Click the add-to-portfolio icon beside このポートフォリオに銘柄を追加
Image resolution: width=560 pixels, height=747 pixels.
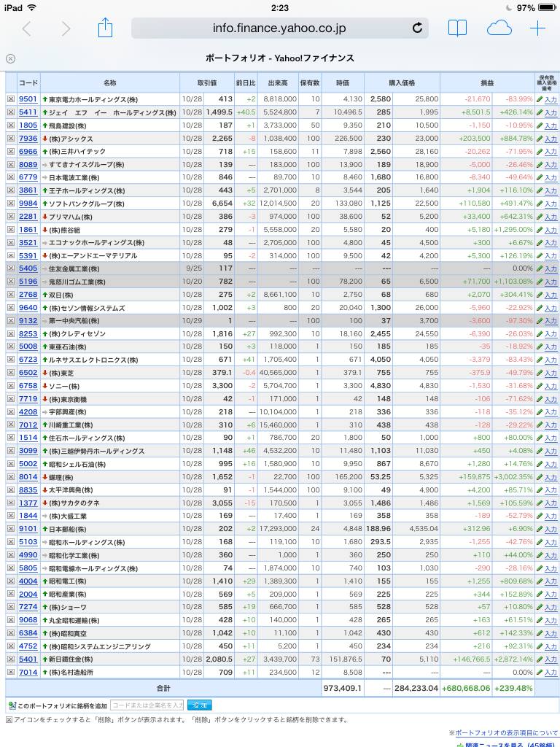coord(12,705)
